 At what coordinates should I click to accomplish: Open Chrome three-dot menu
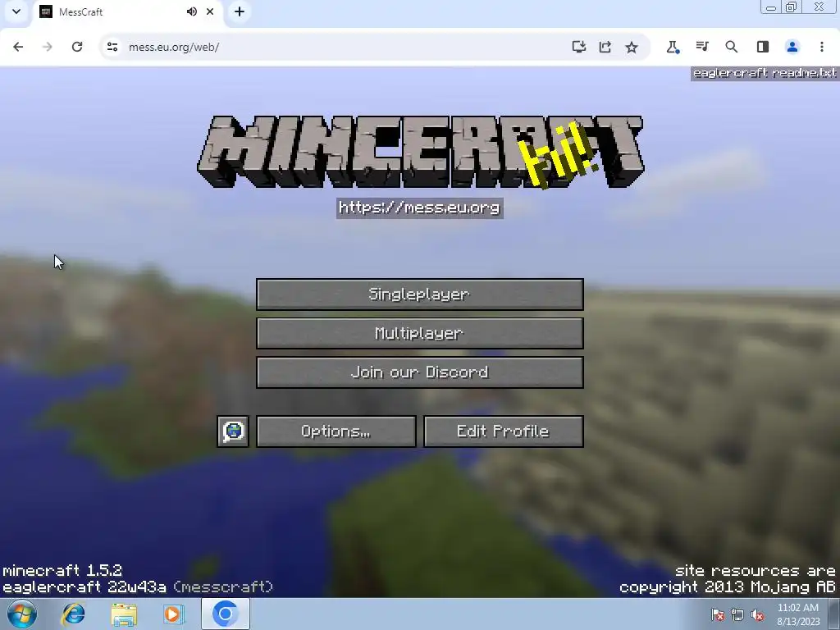point(822,47)
